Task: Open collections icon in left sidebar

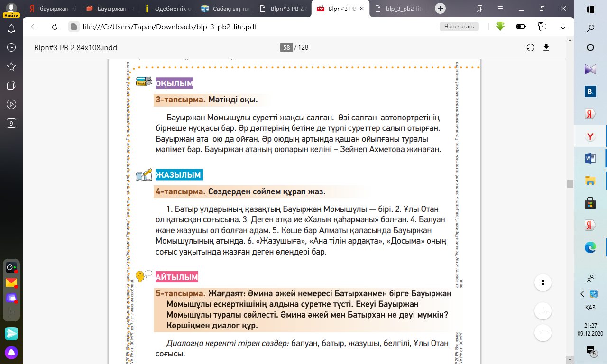Action: (x=11, y=85)
